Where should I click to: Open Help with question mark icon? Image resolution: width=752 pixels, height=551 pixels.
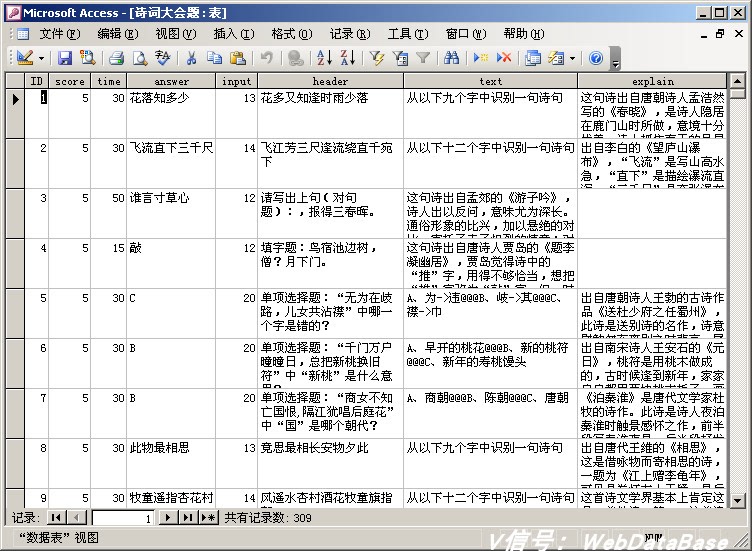(596, 58)
